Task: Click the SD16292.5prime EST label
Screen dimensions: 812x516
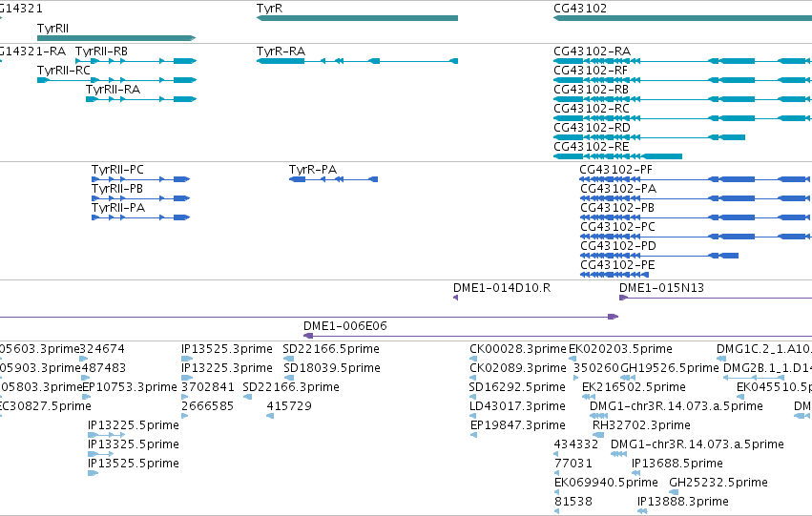Action: pyautogui.click(x=517, y=387)
